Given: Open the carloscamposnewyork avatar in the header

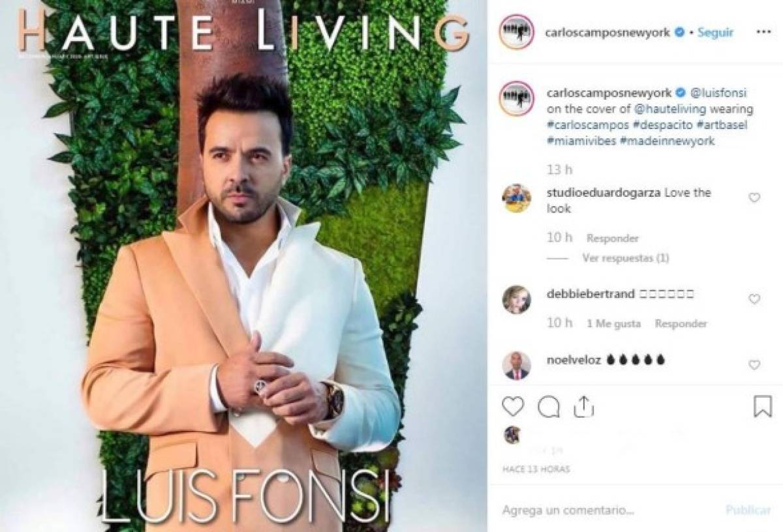Looking at the screenshot, I should click(516, 33).
